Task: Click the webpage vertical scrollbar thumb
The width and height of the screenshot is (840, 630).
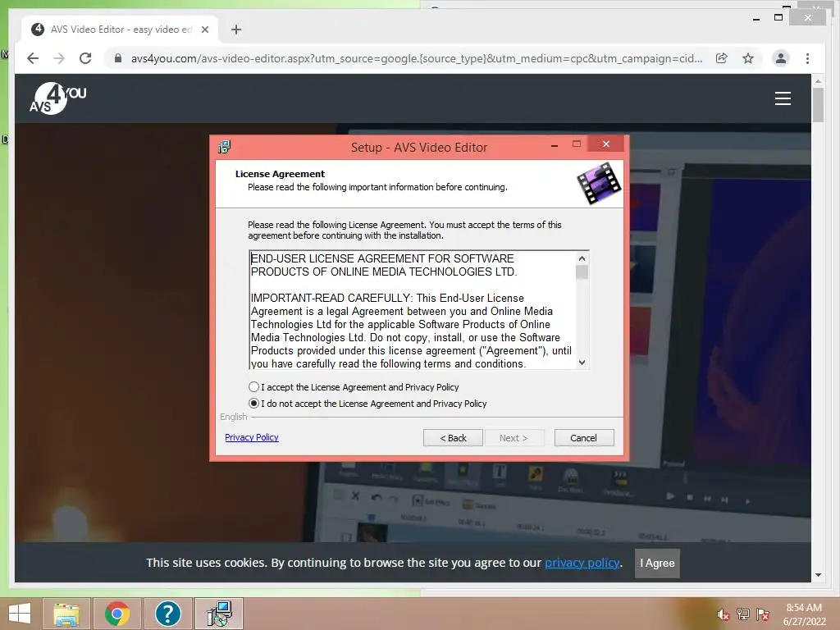Action: tap(818, 105)
